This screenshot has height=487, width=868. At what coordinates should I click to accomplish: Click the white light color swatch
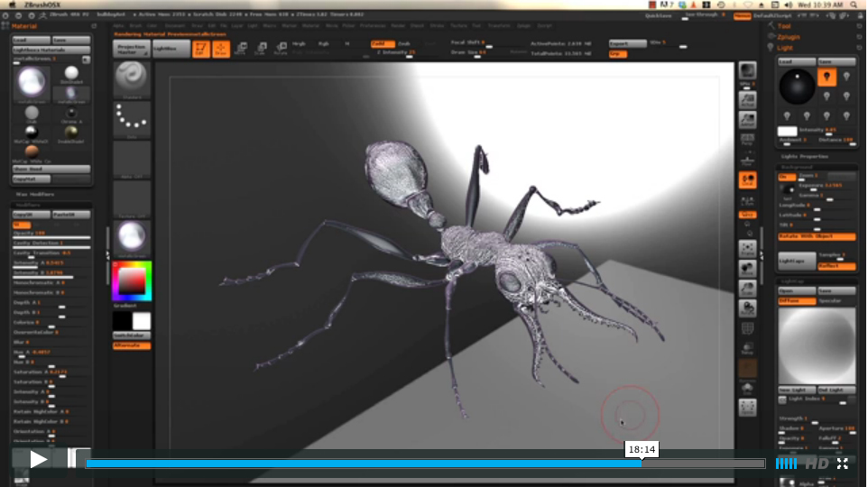click(x=787, y=132)
